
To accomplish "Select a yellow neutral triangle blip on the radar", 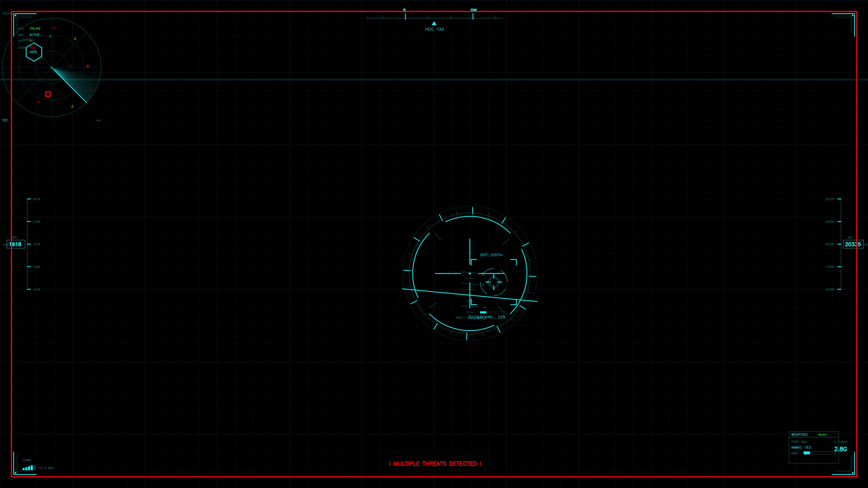I will [75, 39].
